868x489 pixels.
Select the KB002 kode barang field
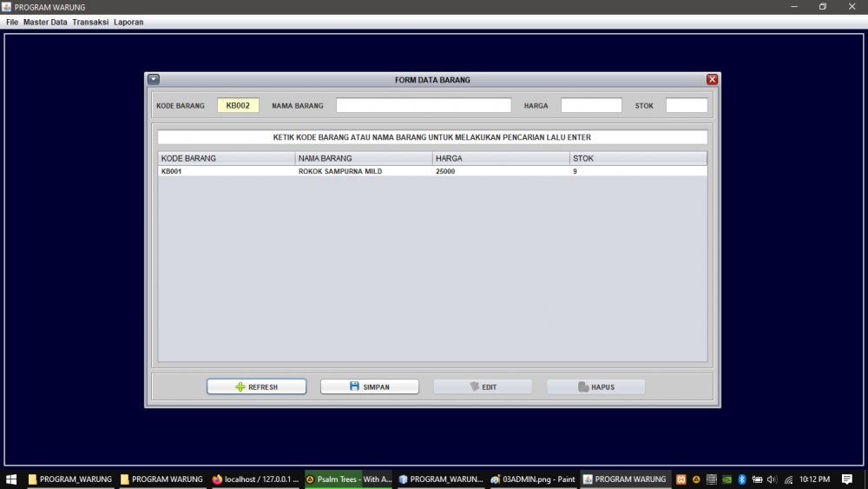point(238,106)
